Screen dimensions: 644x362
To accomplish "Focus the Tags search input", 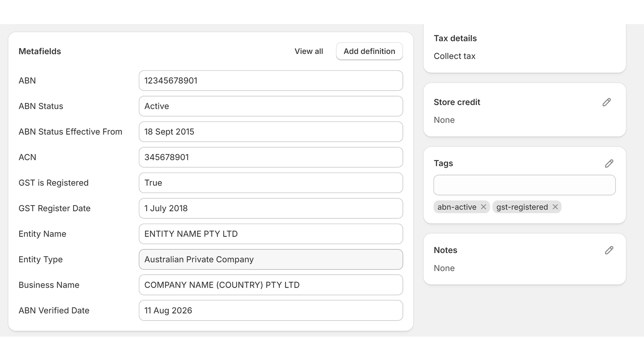I will coord(524,185).
